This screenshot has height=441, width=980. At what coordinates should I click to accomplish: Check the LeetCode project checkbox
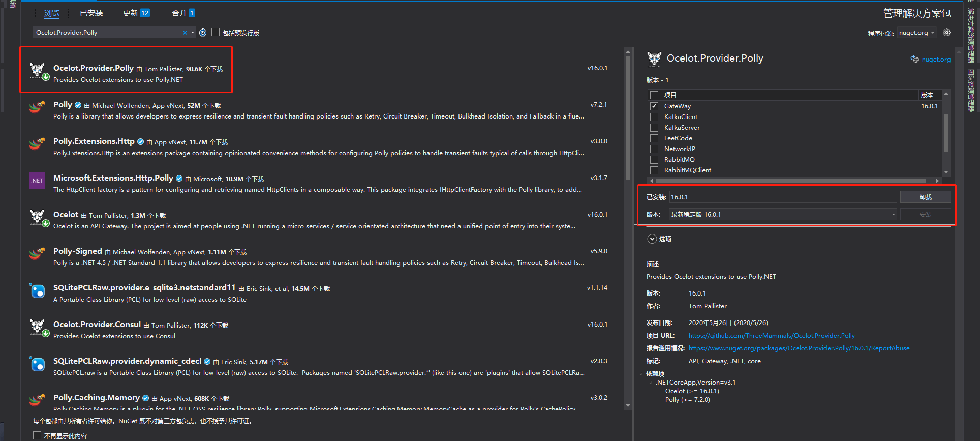pos(654,138)
